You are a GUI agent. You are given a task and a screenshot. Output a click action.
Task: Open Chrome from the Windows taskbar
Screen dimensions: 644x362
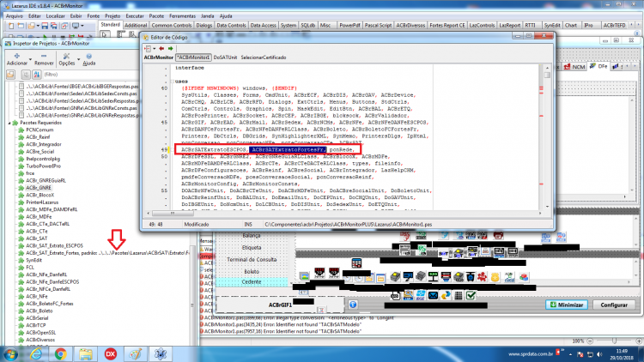point(60,353)
